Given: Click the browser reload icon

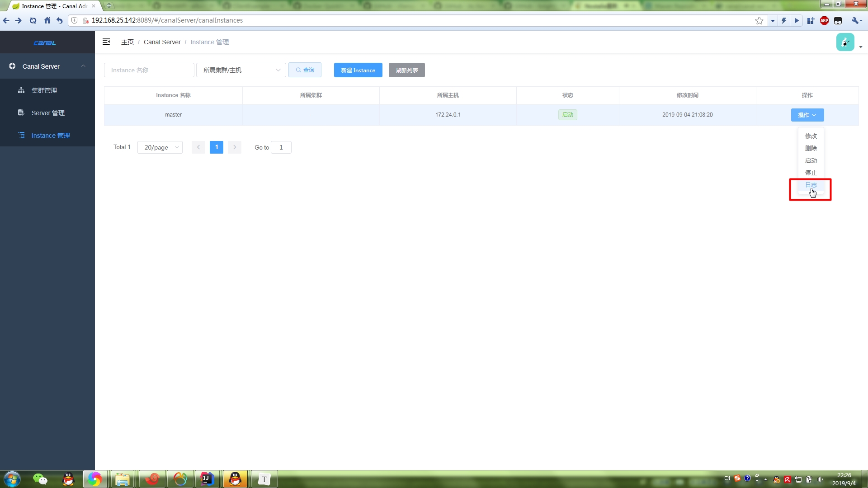Looking at the screenshot, I should click(33, 20).
